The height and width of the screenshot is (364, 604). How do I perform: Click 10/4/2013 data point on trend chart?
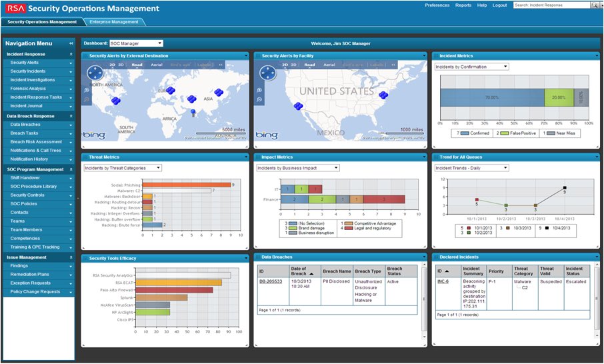click(565, 188)
